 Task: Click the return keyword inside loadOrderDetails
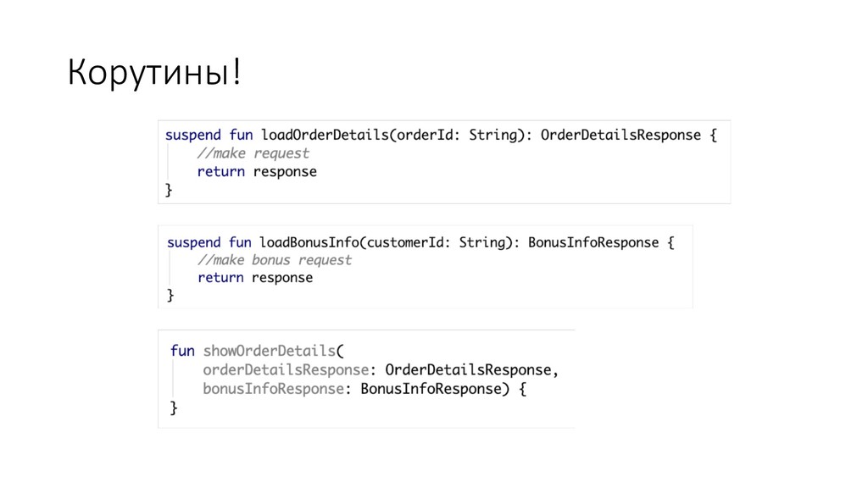(x=220, y=171)
